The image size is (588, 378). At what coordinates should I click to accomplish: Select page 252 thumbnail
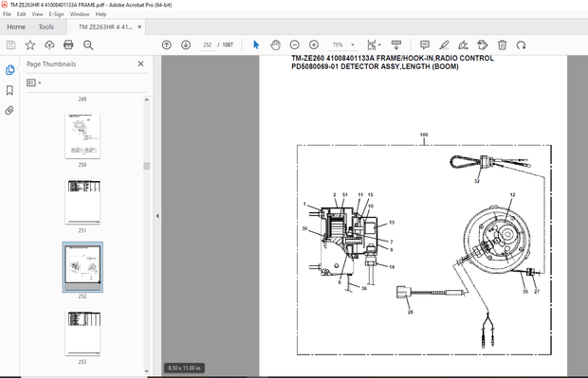83,267
